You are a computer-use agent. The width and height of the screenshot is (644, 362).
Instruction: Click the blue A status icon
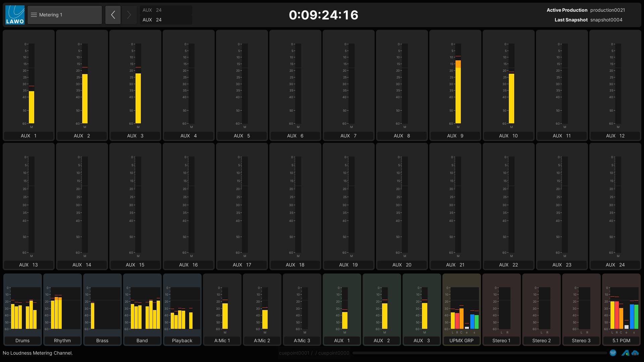(x=625, y=353)
